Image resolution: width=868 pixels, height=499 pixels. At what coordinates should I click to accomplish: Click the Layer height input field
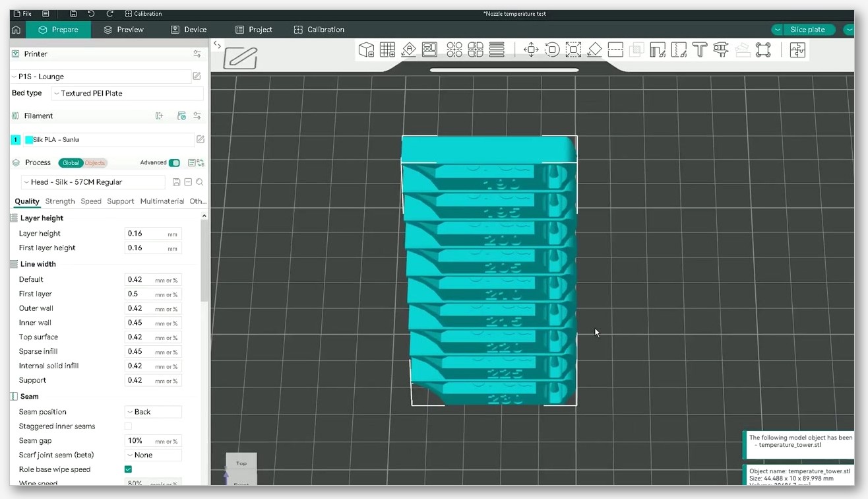point(153,234)
